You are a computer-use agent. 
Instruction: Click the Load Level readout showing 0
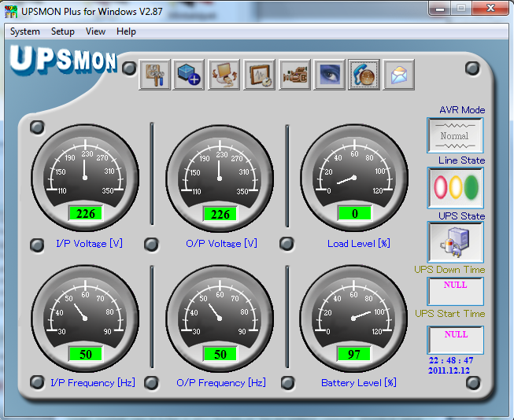[355, 214]
